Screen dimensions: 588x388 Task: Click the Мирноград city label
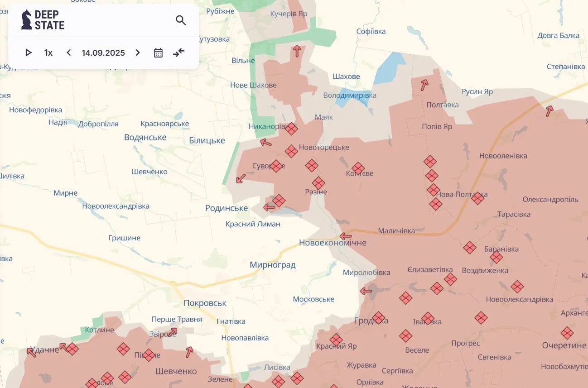[273, 265]
